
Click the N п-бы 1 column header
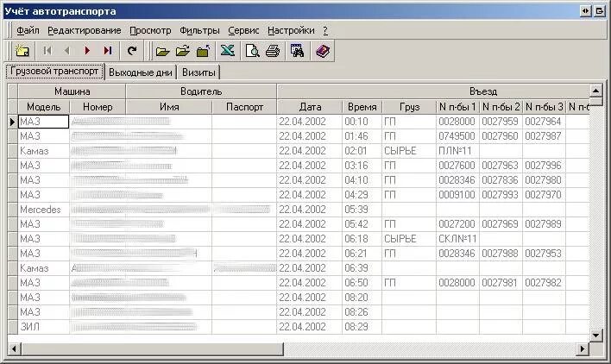pyautogui.click(x=458, y=107)
